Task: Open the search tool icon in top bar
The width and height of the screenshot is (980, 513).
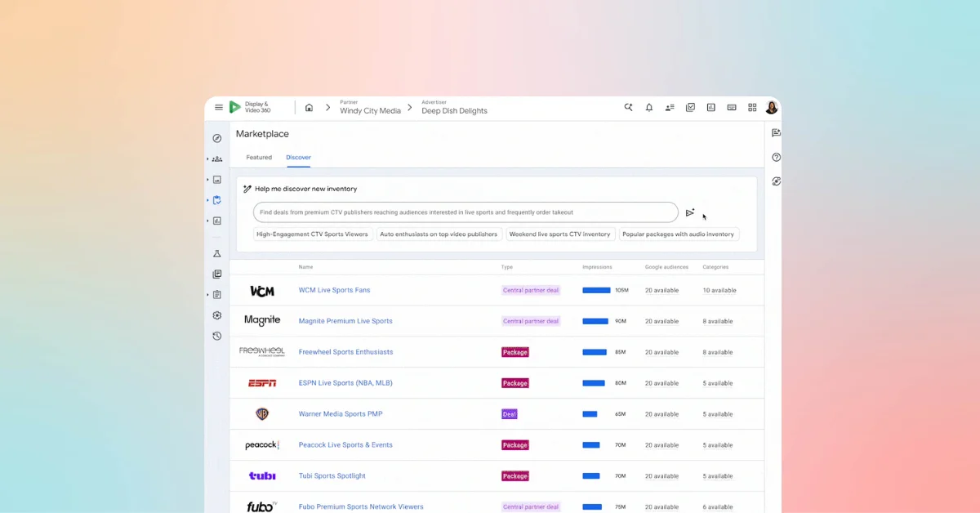Action: (x=629, y=107)
